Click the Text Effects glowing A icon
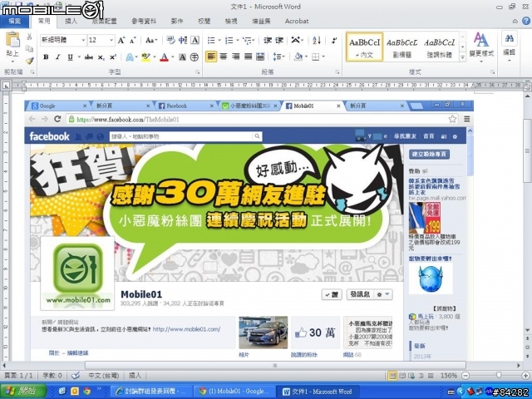The width and height of the screenshot is (532, 399). pos(130,57)
